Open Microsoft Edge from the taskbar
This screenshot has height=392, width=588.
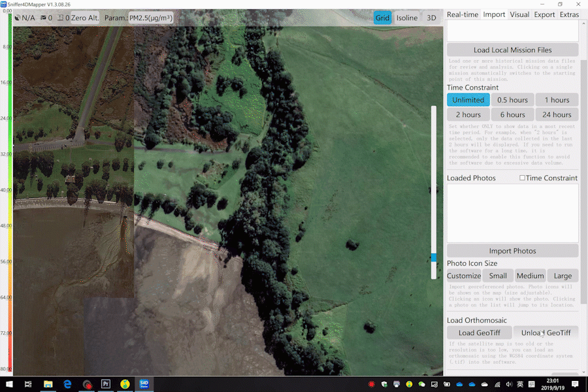click(x=67, y=384)
